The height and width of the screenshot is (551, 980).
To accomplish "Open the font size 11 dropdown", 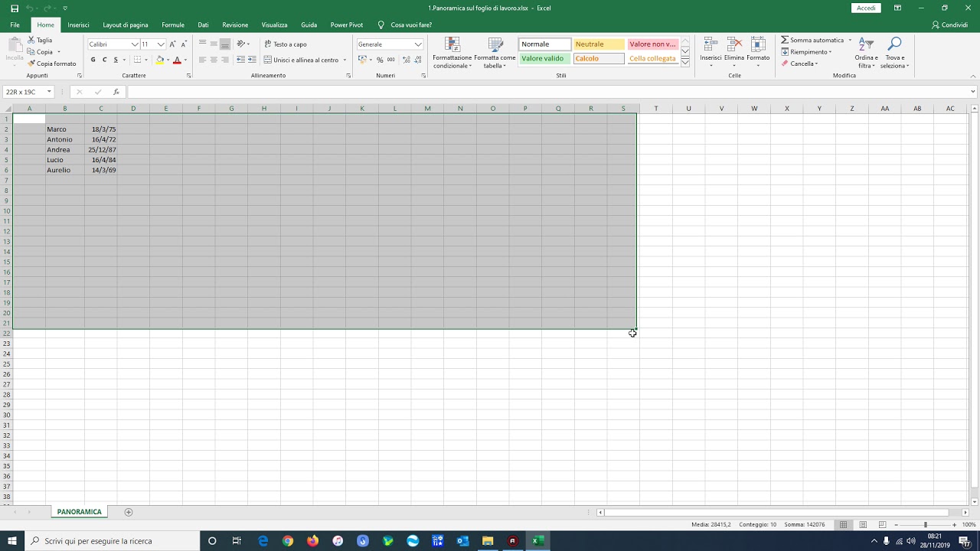I will click(x=161, y=44).
